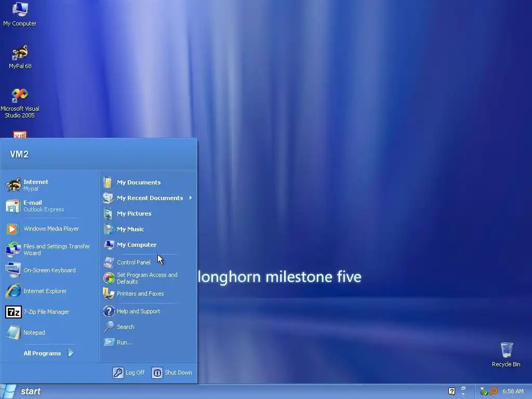Click the Log Off button

point(129,373)
